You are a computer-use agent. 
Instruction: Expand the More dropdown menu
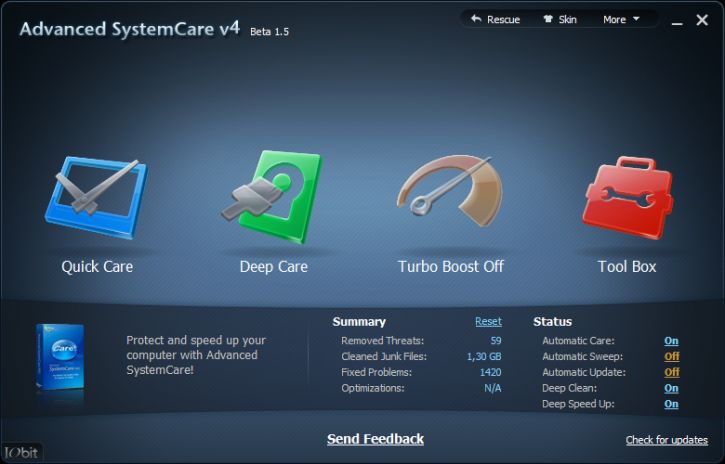621,19
